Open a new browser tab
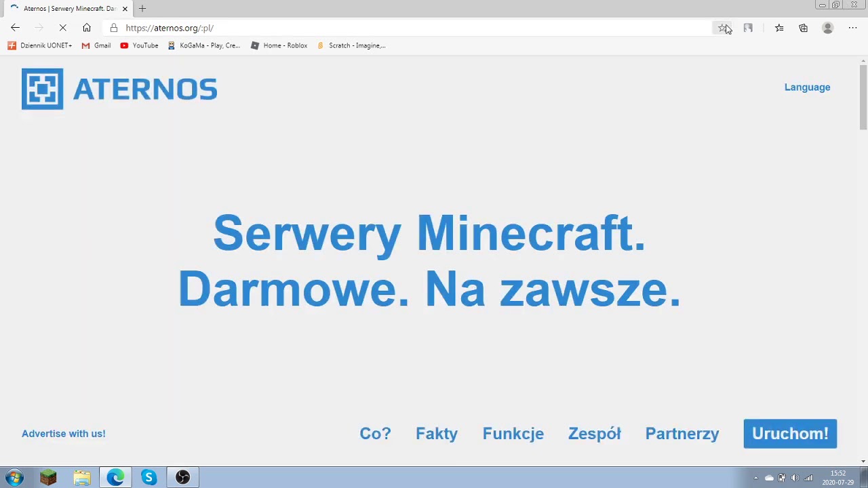This screenshot has height=488, width=868. coord(142,8)
